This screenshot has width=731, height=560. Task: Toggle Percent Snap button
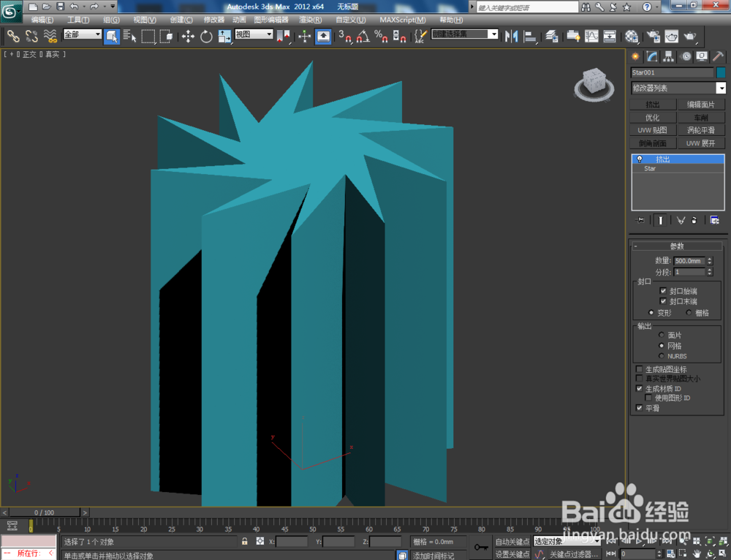click(382, 37)
